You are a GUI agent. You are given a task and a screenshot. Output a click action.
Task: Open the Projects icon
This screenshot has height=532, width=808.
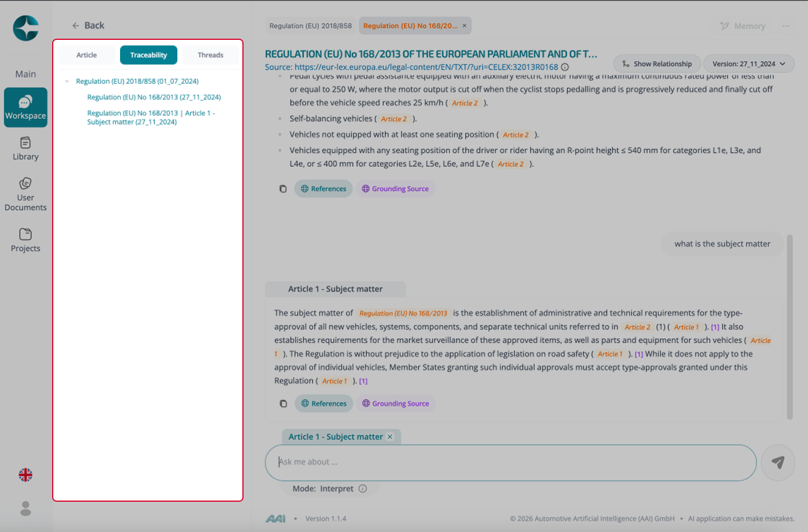(x=25, y=240)
